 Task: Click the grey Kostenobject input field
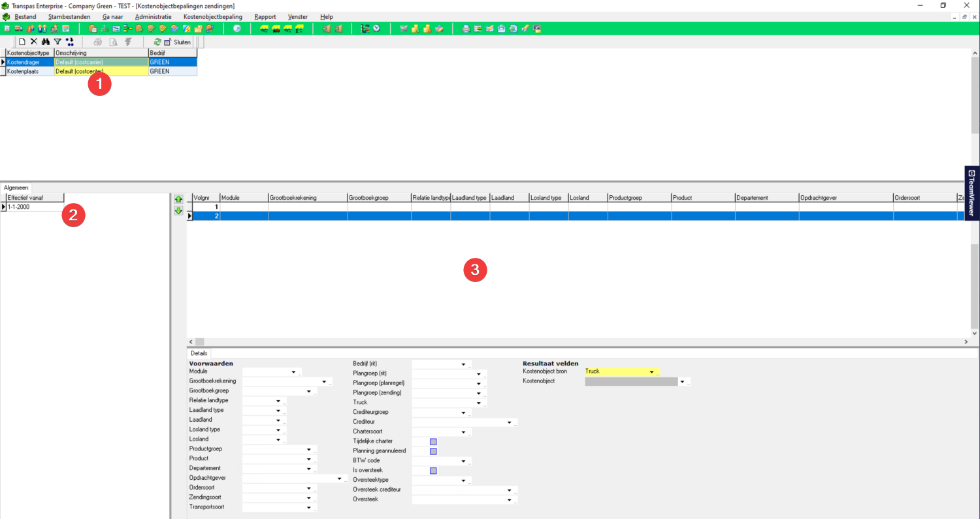coord(631,381)
